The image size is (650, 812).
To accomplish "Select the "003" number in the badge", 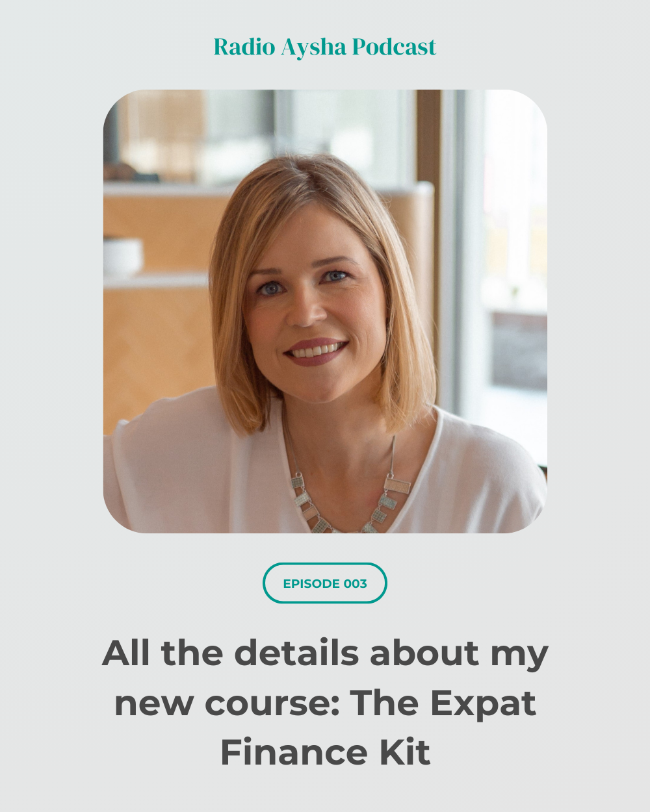I will [356, 583].
